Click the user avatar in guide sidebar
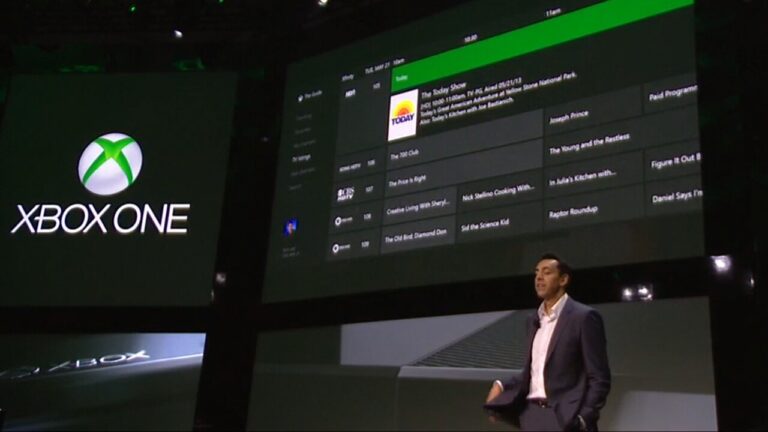The height and width of the screenshot is (432, 768). click(x=291, y=227)
